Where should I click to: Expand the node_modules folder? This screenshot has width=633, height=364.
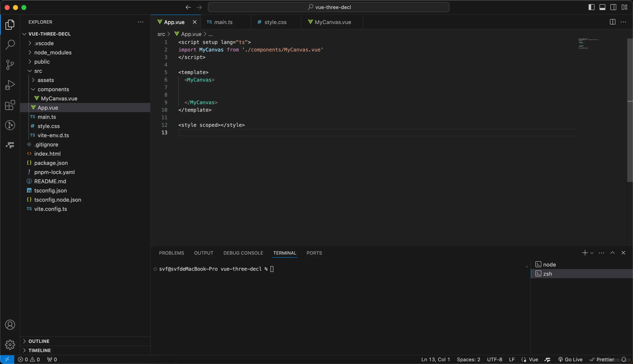pos(53,53)
